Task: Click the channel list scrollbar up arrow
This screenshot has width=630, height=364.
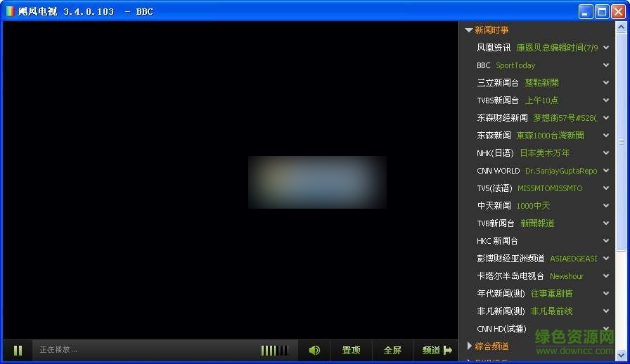Action: tap(621, 27)
